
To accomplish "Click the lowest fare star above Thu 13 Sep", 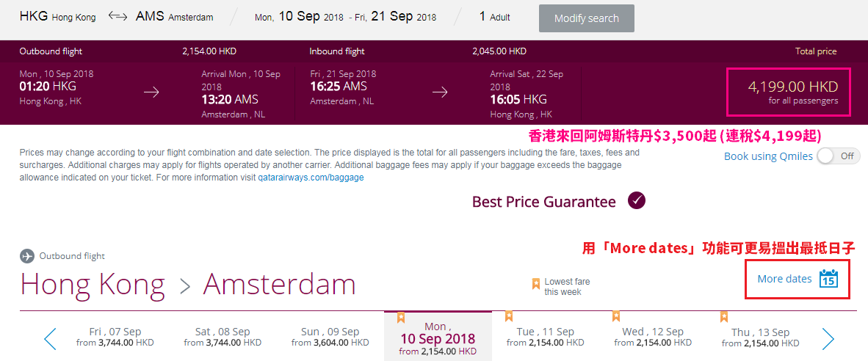I will tap(723, 316).
